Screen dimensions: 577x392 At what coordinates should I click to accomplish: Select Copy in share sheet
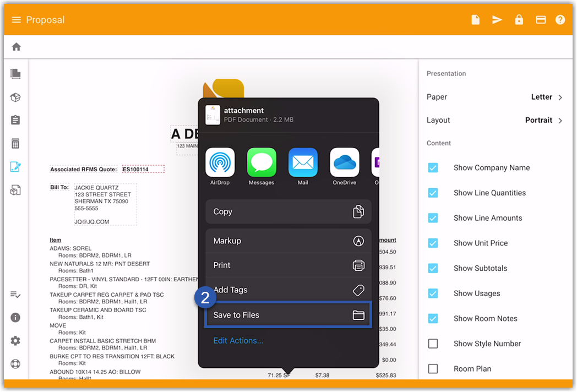(288, 211)
